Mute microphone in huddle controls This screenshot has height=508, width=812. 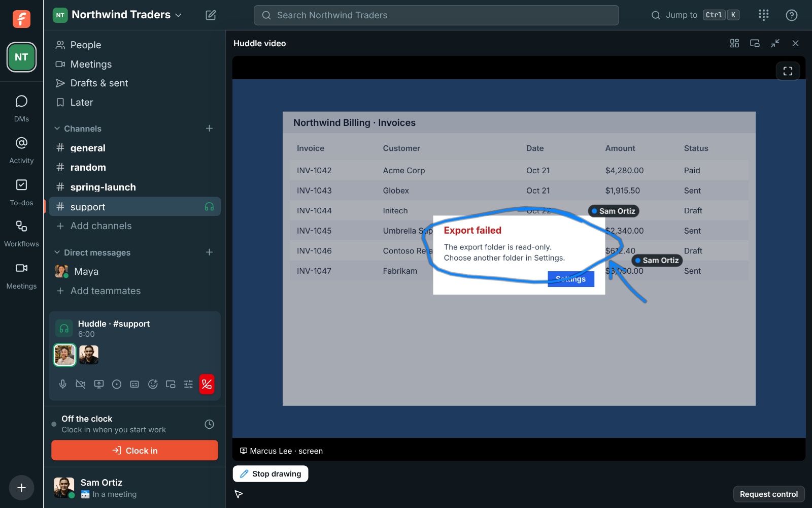[63, 384]
